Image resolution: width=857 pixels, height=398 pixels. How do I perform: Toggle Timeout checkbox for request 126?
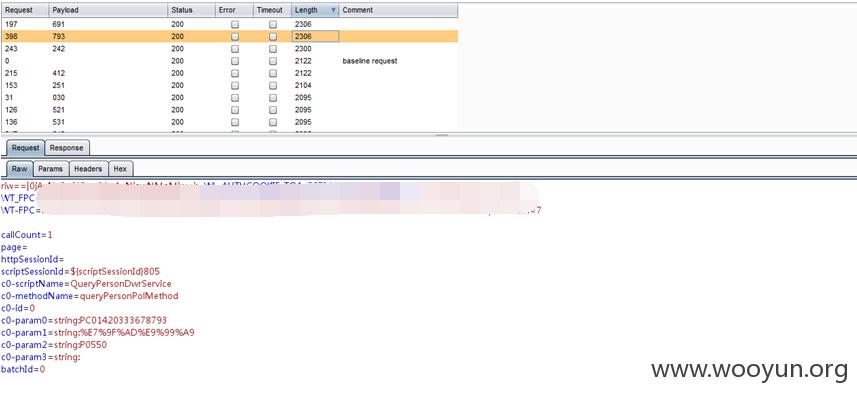[x=273, y=110]
